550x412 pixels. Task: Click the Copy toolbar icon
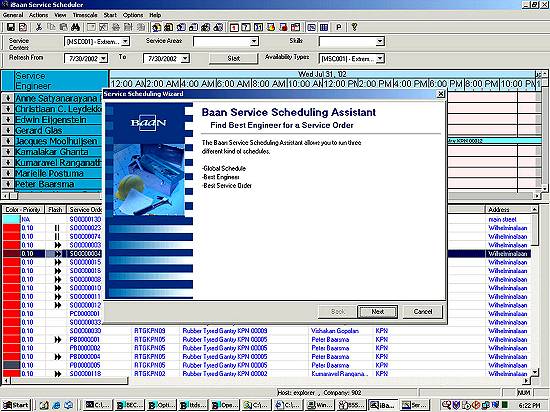click(x=51, y=27)
